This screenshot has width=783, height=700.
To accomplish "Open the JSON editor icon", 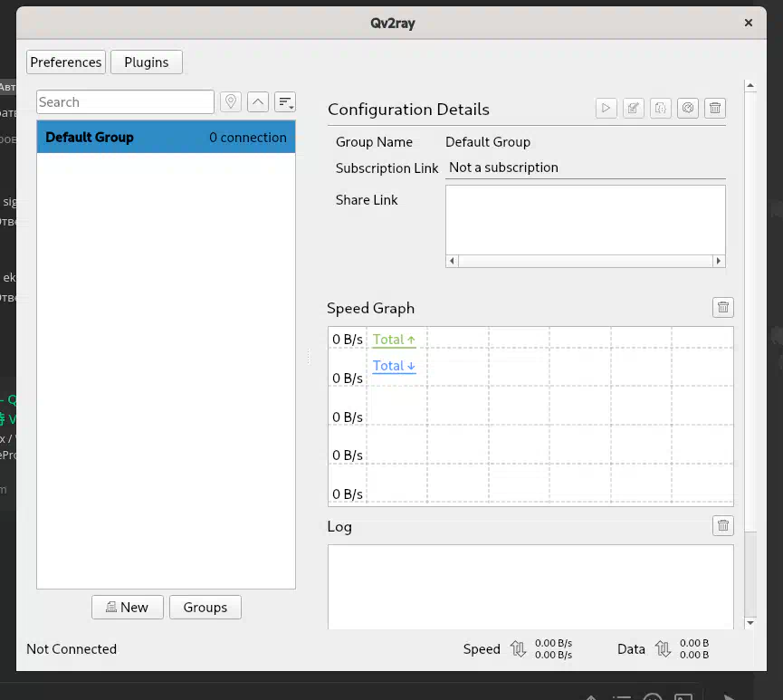I will pyautogui.click(x=660, y=108).
